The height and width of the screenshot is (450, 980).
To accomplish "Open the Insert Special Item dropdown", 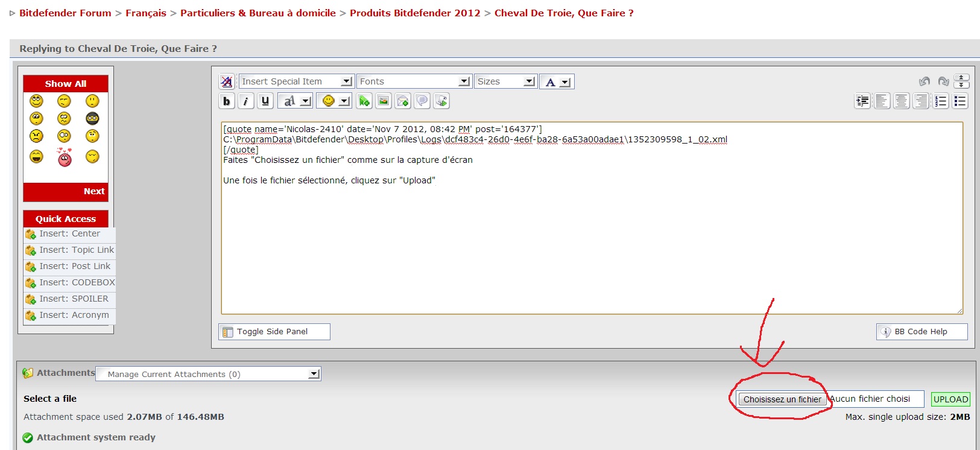I will pos(296,81).
